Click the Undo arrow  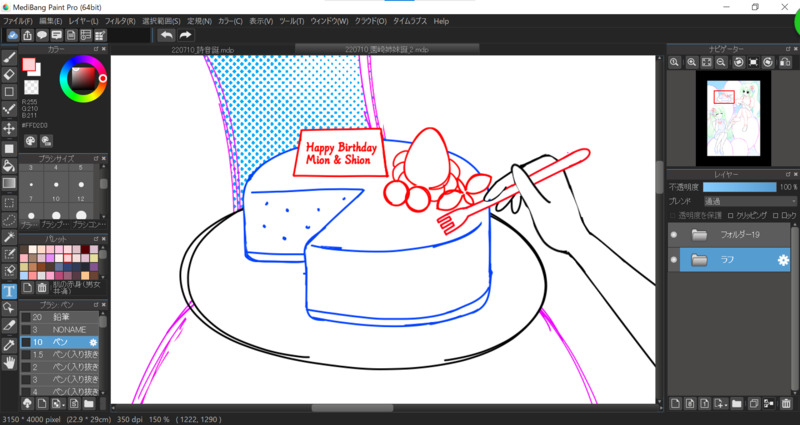[x=166, y=35]
